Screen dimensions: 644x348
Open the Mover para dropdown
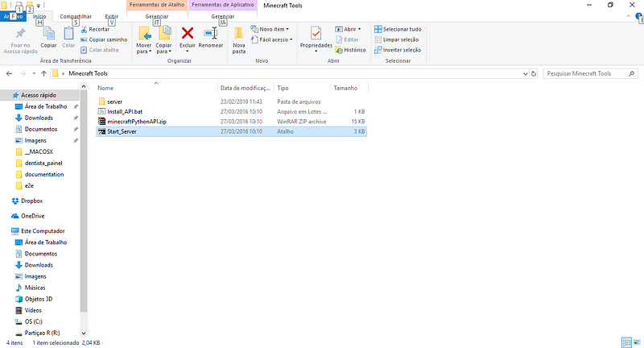tap(144, 48)
